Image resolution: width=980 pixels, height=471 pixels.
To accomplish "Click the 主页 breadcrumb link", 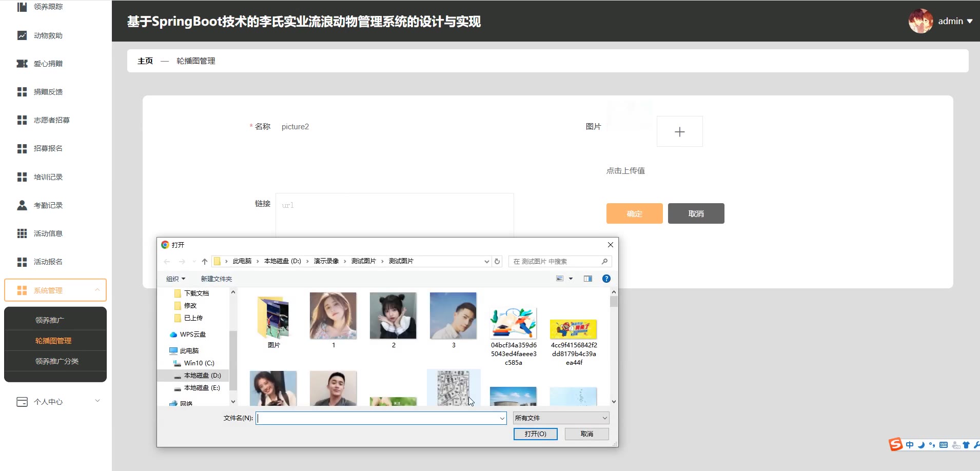I will click(145, 61).
